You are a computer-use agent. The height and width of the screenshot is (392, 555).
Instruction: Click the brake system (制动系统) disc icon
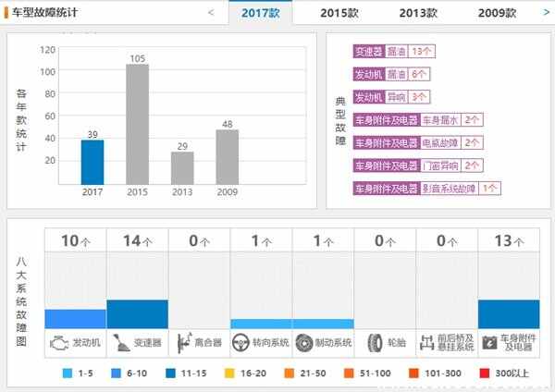(302, 341)
